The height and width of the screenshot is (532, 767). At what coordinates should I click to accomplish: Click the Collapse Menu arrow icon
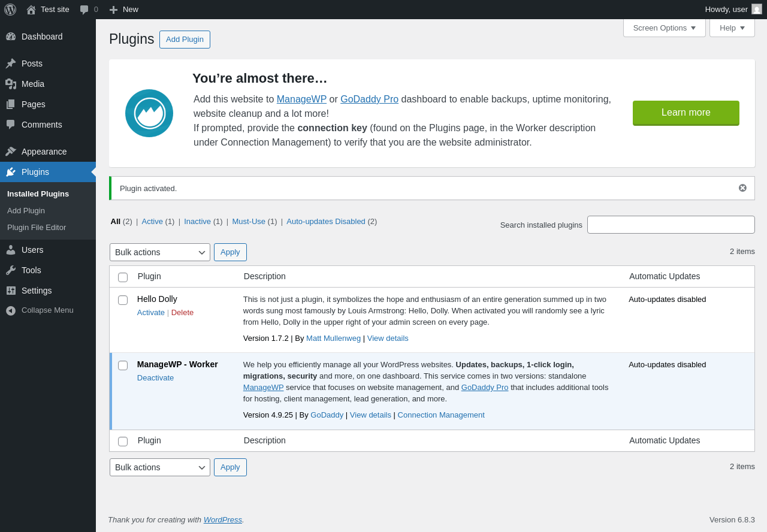click(x=11, y=310)
